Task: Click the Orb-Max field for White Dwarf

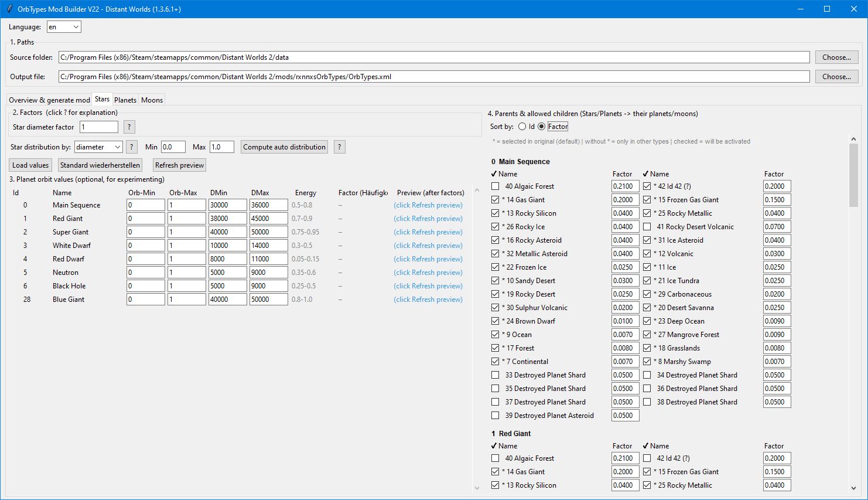Action: [x=187, y=246]
